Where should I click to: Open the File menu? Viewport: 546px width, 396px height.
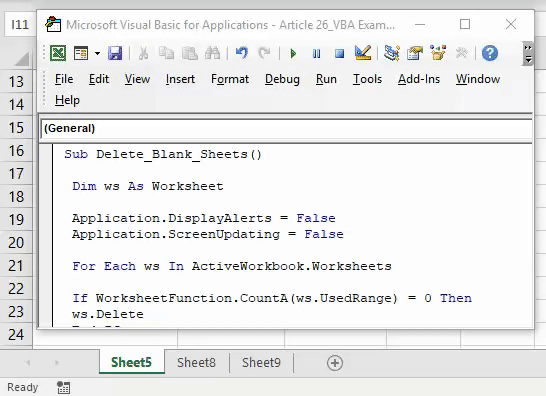64,79
